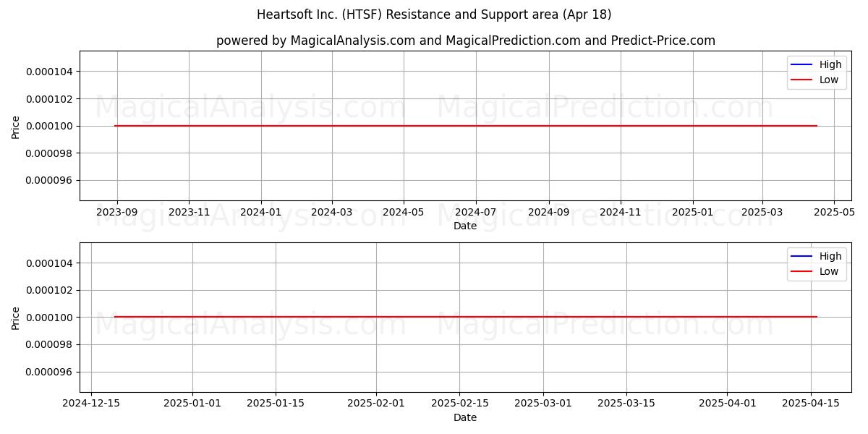Viewport: 868px width, 434px height.
Task: Click the 'Price' y-axis label of top chart
Action: click(16, 126)
